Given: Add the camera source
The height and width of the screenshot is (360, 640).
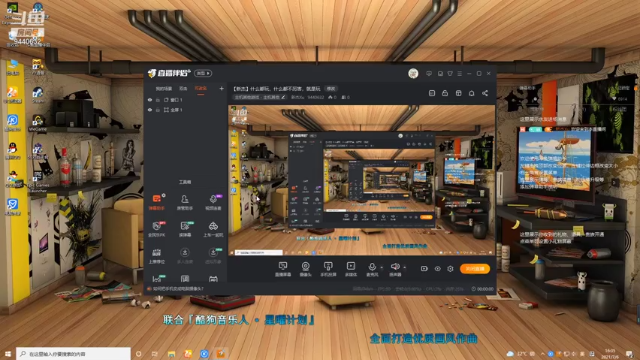Looking at the screenshot, I should (305, 269).
